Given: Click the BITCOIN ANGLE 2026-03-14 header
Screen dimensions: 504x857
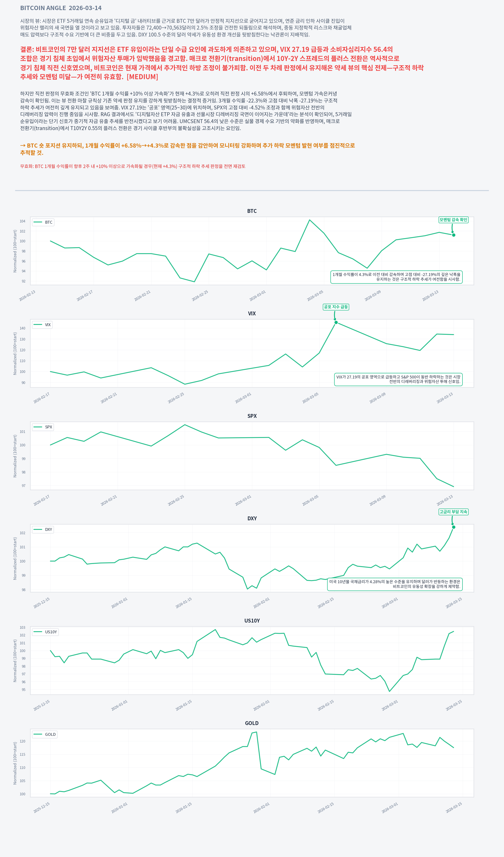Looking at the screenshot, I should tap(61, 8).
